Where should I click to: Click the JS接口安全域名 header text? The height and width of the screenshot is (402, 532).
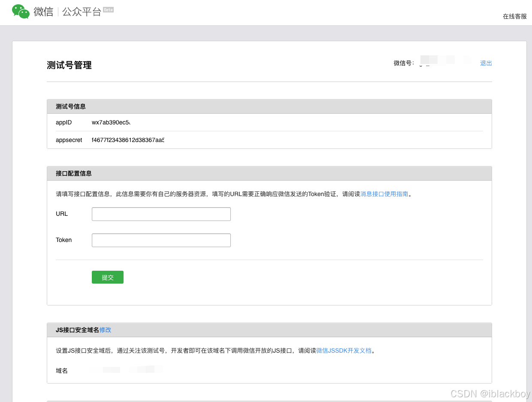pos(77,330)
